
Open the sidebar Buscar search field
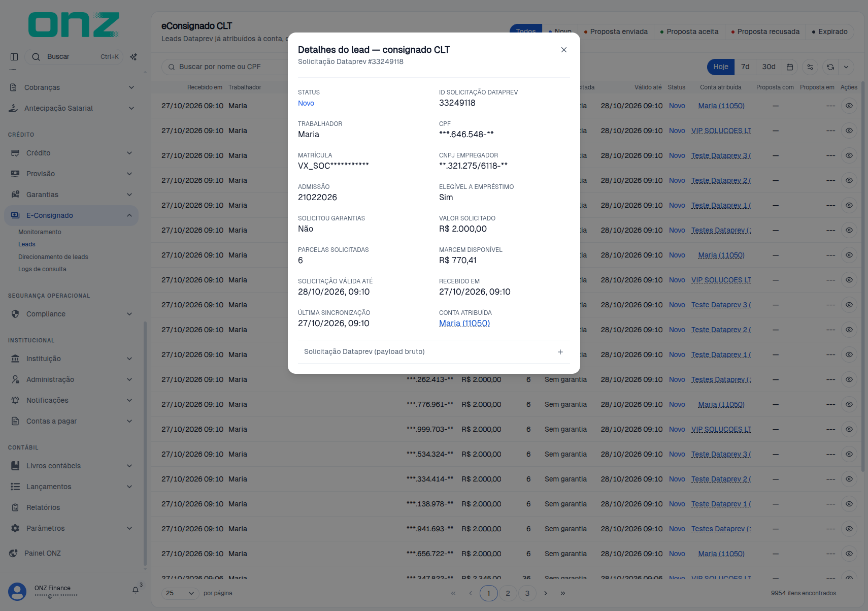75,57
